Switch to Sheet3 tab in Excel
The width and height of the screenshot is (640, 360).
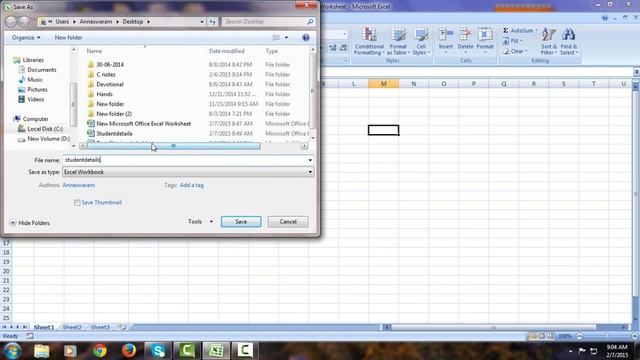100,327
